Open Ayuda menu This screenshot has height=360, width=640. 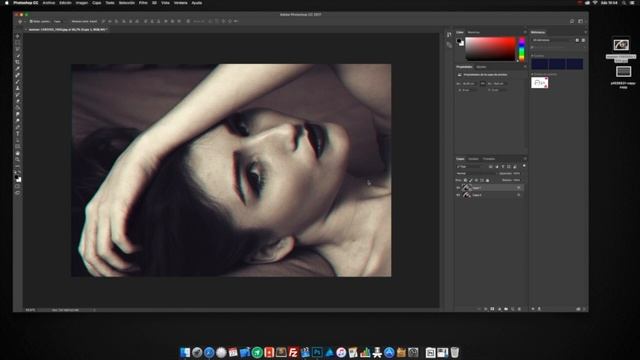[197, 3]
